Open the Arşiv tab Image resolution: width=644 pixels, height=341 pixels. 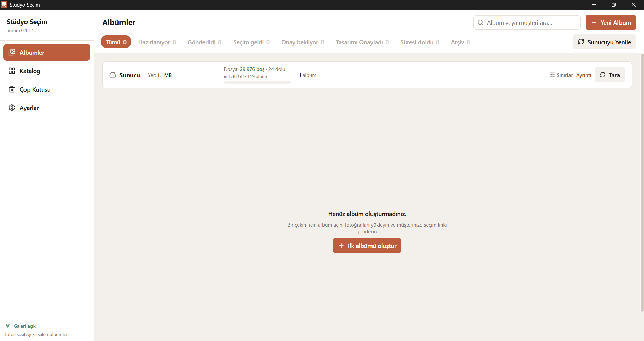coord(460,42)
